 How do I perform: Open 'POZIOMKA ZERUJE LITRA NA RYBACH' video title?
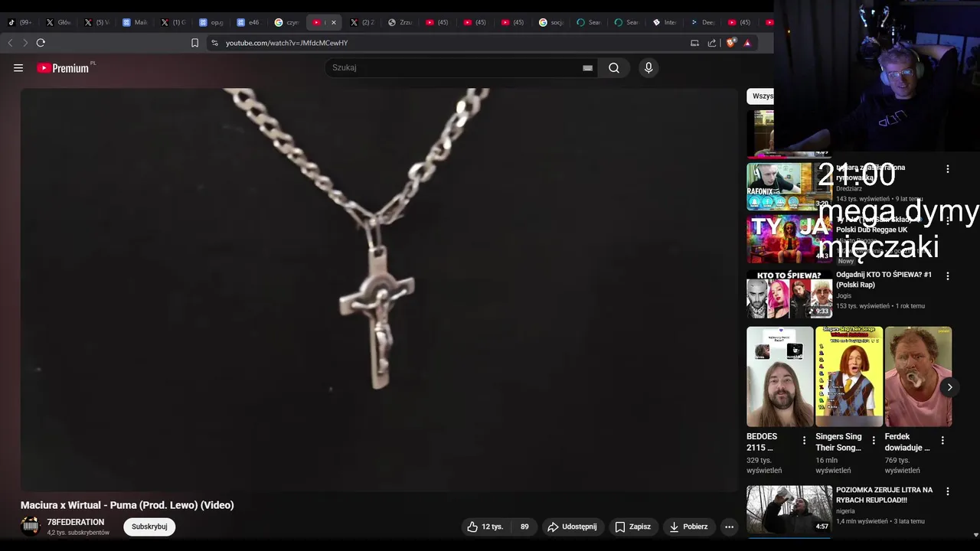click(884, 495)
